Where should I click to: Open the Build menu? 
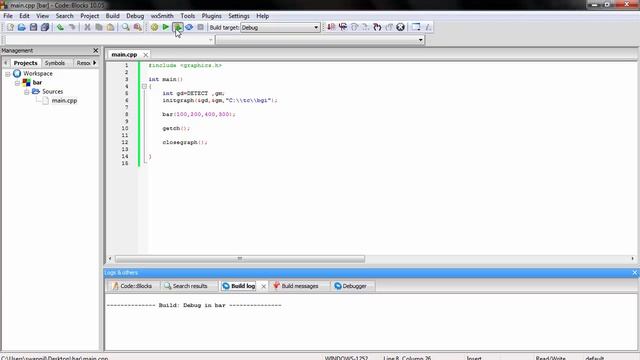(x=112, y=16)
